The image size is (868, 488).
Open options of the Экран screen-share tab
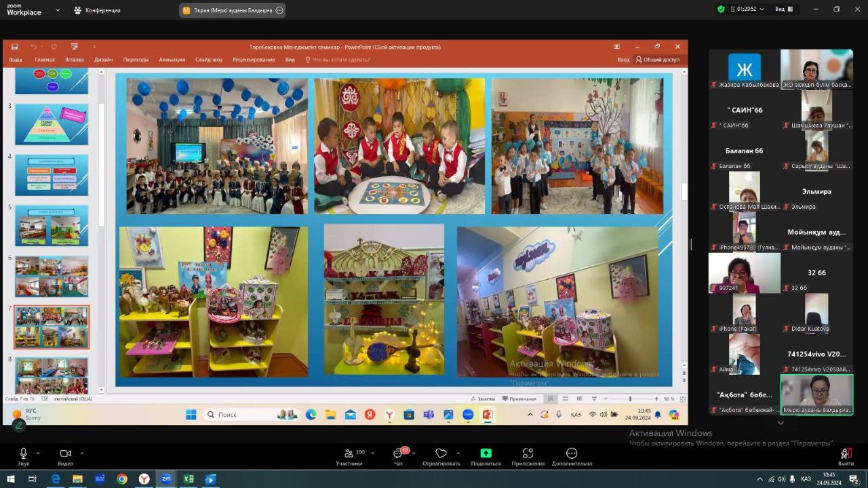[x=279, y=10]
